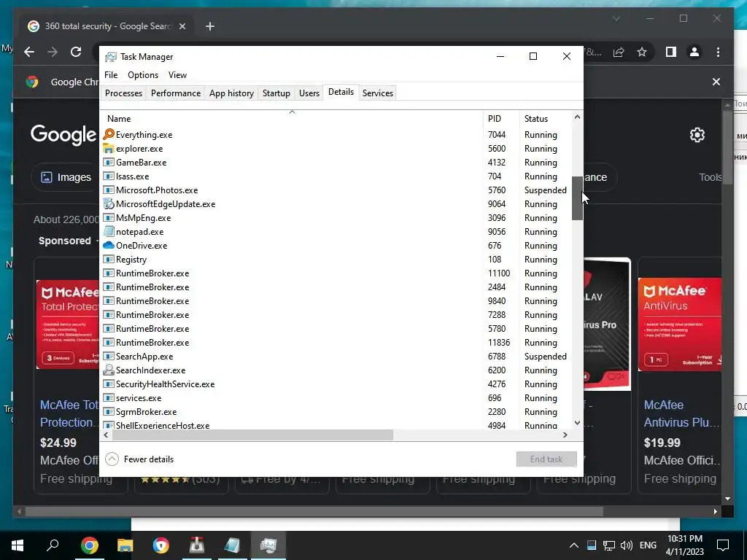Reload the Chrome page
Image resolution: width=747 pixels, height=560 pixels.
tap(76, 52)
